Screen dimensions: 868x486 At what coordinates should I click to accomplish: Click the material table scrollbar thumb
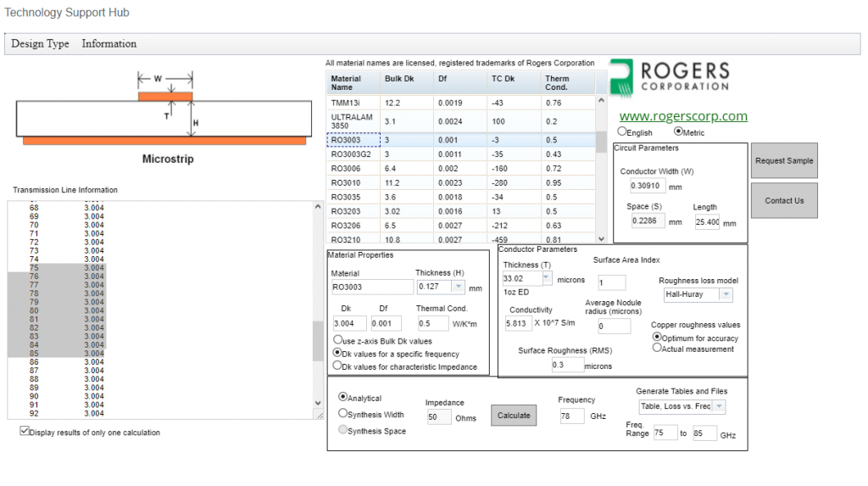coord(601,142)
